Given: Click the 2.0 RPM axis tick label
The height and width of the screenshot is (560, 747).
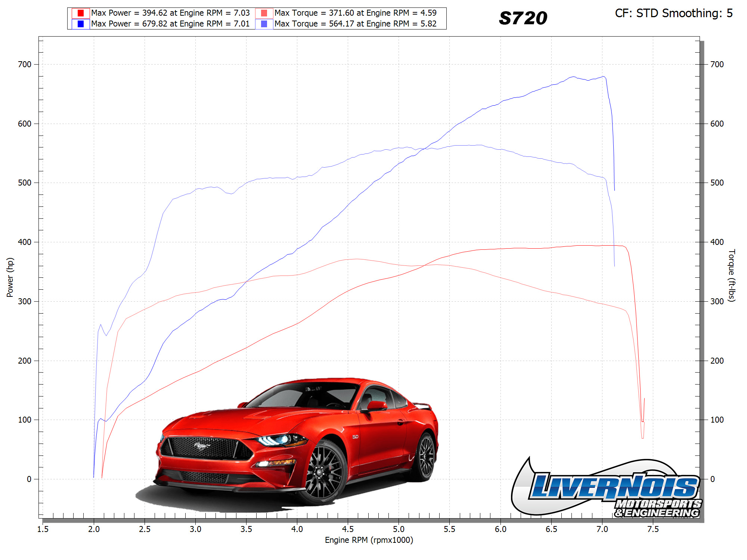Looking at the screenshot, I should coord(94,529).
